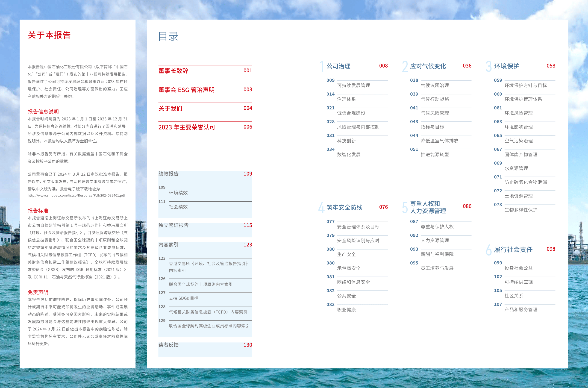
Task: Click the 联合国全球契约十项原则内容索引 entry
Action: (201, 284)
